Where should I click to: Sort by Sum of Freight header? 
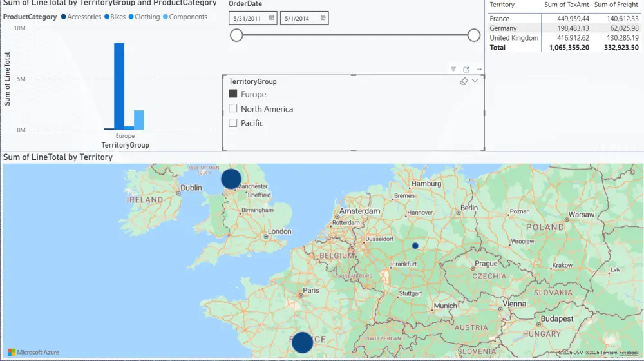[616, 5]
